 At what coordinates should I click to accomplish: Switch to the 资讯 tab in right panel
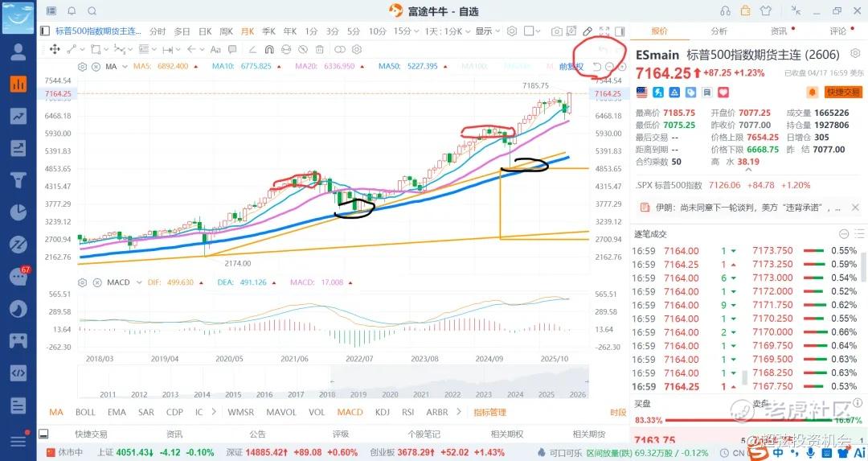pyautogui.click(x=779, y=31)
